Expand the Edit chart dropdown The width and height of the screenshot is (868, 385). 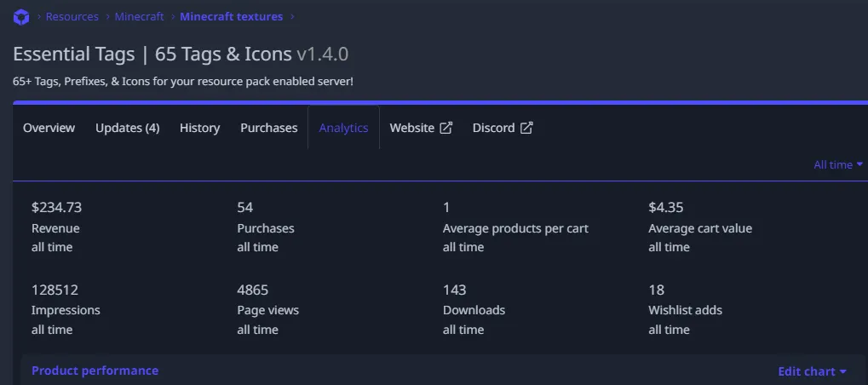(812, 371)
